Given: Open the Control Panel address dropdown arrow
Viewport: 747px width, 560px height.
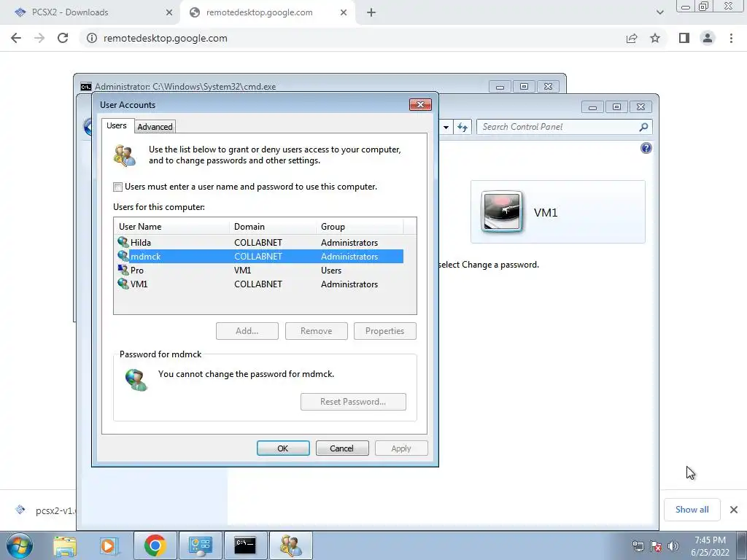Looking at the screenshot, I should [x=446, y=127].
